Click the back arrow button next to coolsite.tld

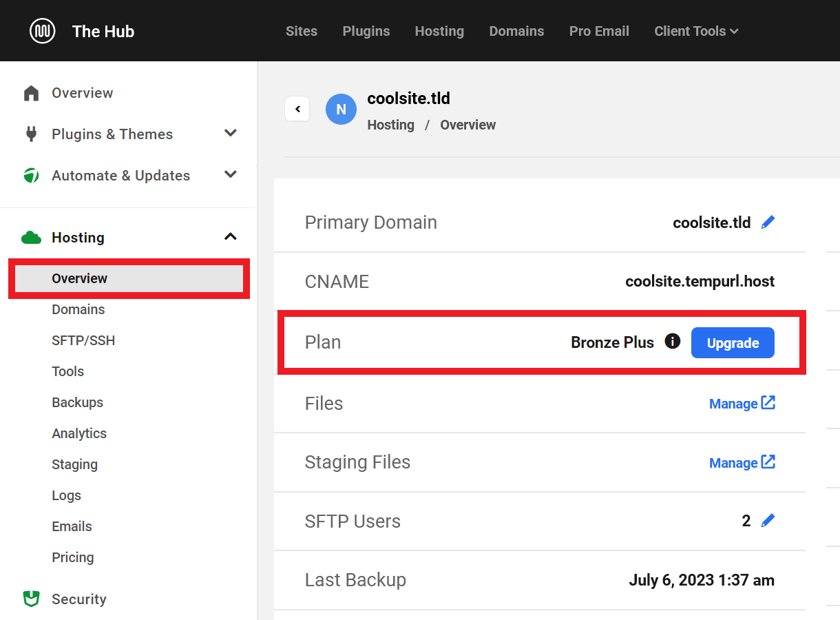pyautogui.click(x=297, y=109)
